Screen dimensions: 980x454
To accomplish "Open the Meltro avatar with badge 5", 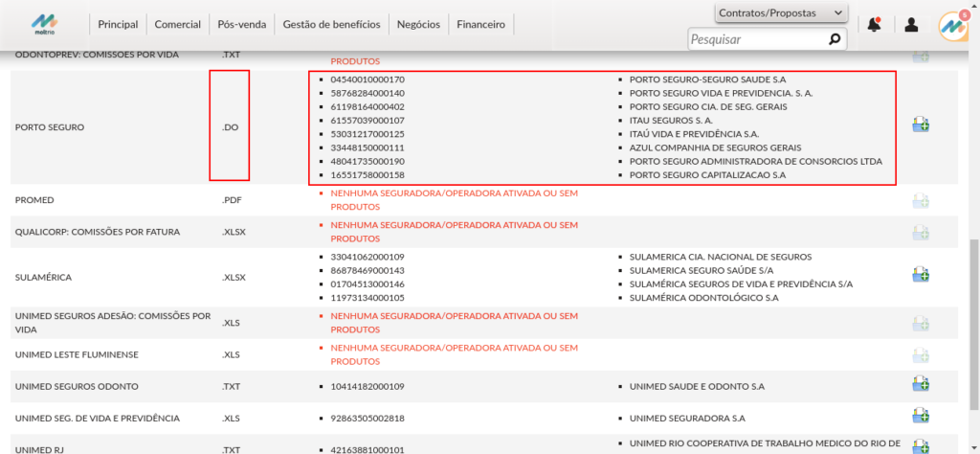I will [x=953, y=25].
